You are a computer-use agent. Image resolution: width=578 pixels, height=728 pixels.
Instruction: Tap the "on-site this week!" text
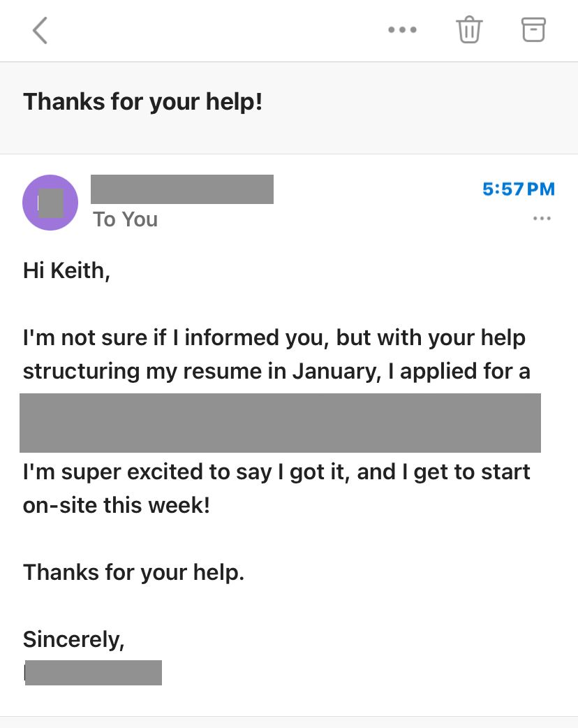116,505
